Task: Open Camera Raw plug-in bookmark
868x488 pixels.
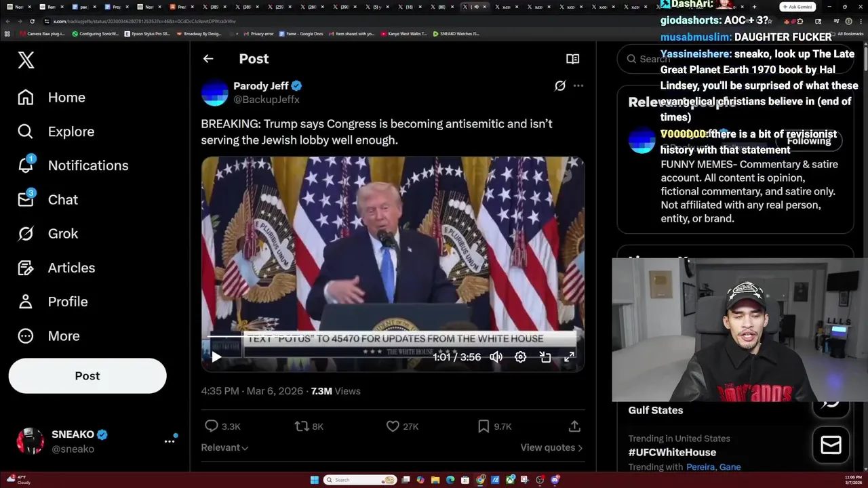Action: (42, 33)
